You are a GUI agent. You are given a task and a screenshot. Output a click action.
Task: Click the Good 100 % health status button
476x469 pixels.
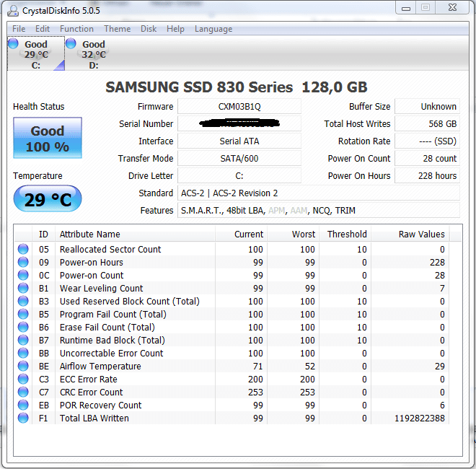click(x=48, y=138)
